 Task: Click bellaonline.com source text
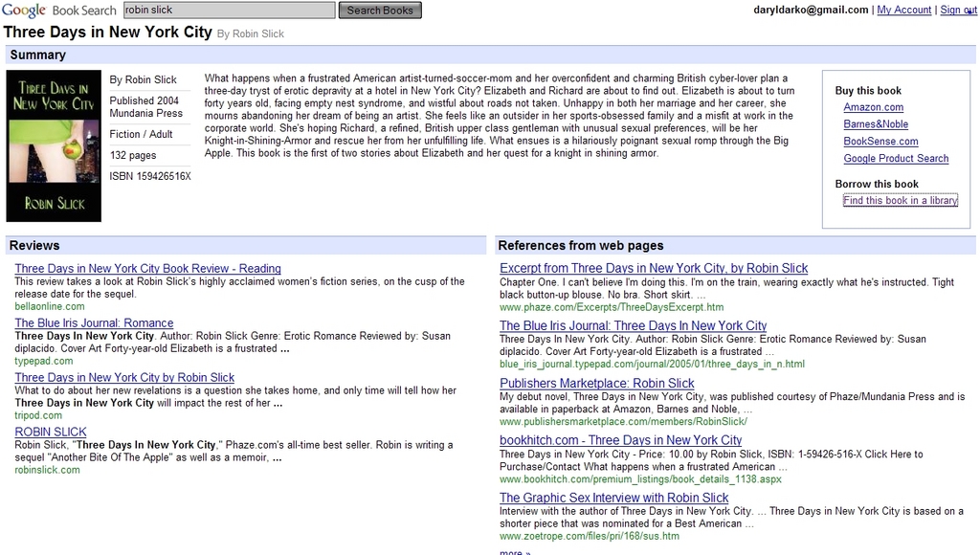point(50,306)
